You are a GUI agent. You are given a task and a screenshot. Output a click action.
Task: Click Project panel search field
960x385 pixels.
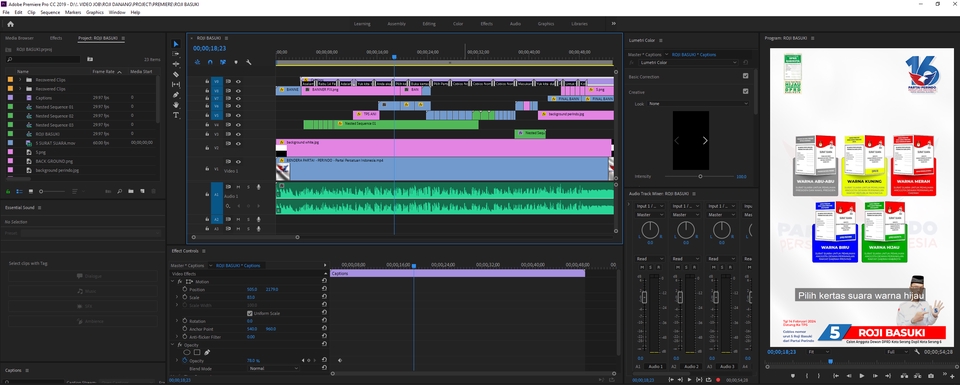click(43, 59)
